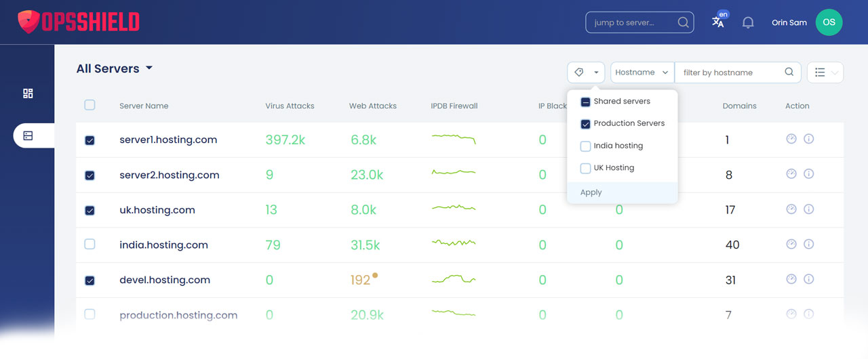
Task: Click the info icon for uk.hosting.com
Action: pyautogui.click(x=808, y=209)
